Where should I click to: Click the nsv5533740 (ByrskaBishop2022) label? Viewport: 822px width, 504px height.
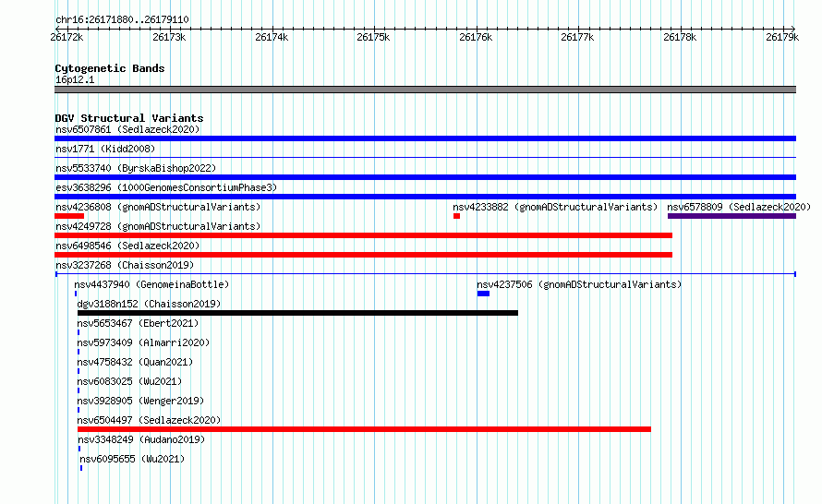point(136,168)
